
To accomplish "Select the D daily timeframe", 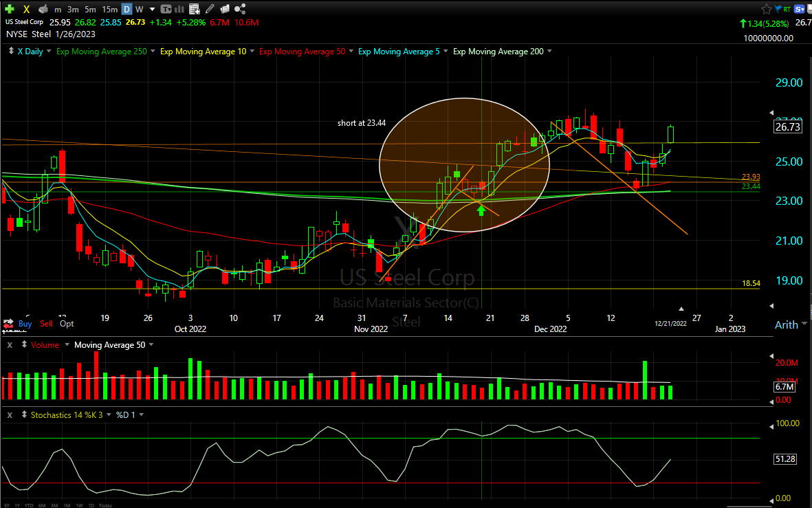I will click(x=127, y=10).
